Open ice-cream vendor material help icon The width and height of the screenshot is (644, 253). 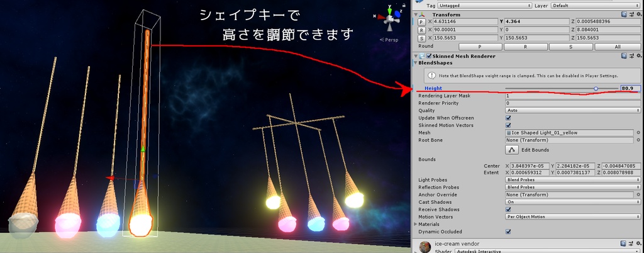(624, 244)
